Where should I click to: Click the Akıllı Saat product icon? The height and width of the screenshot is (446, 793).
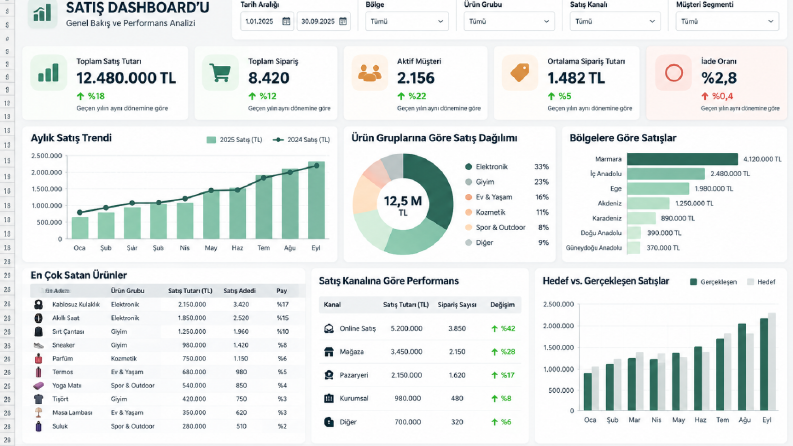point(38,318)
